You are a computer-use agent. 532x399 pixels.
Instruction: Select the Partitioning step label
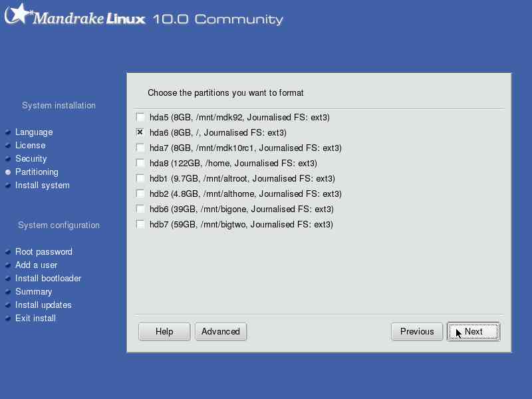tap(37, 172)
